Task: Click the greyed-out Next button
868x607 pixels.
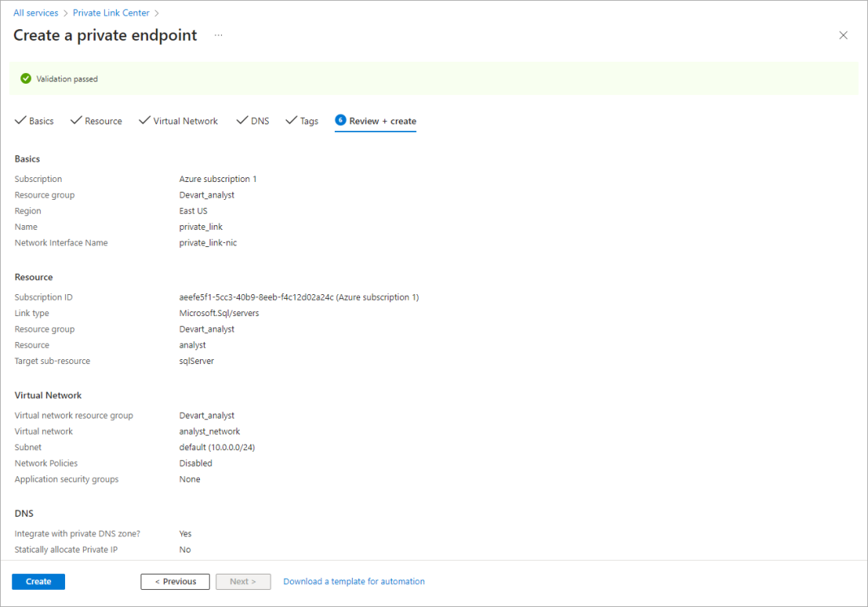Action: point(243,582)
